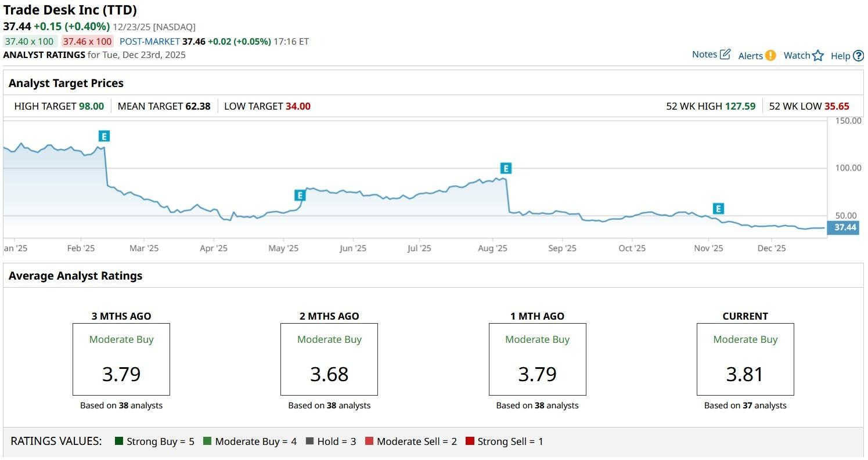Click the current rating score 3.81
The height and width of the screenshot is (460, 868).
coord(745,374)
